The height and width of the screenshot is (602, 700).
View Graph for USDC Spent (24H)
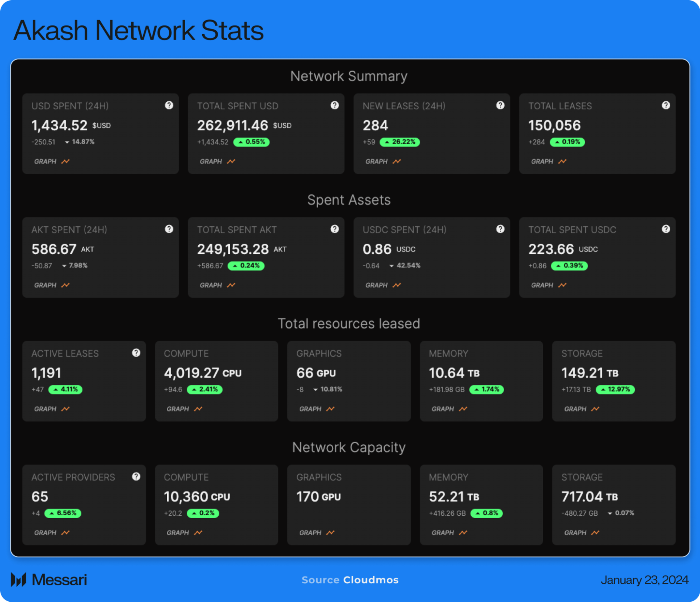click(383, 285)
